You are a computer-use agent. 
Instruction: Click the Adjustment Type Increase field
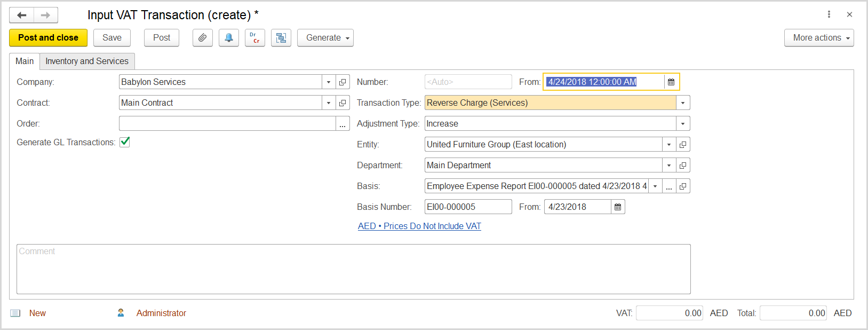tap(550, 123)
